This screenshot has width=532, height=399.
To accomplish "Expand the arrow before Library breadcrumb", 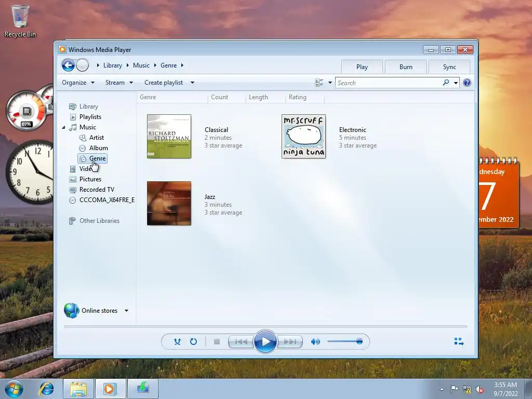I will click(x=98, y=65).
